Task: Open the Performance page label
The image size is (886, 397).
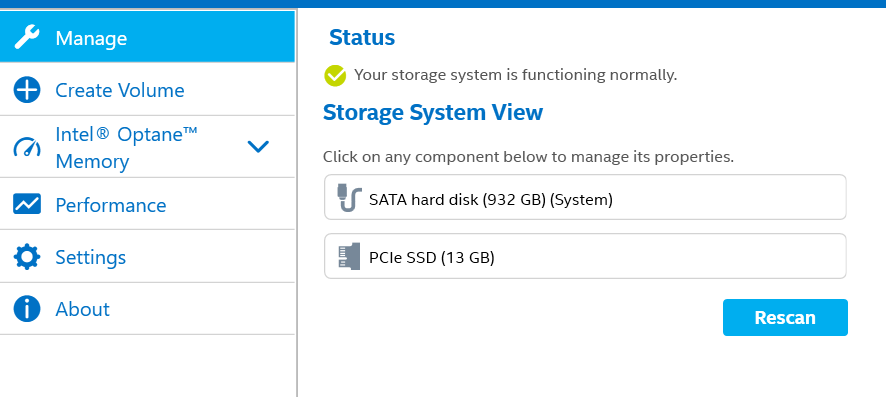Action: [x=111, y=205]
